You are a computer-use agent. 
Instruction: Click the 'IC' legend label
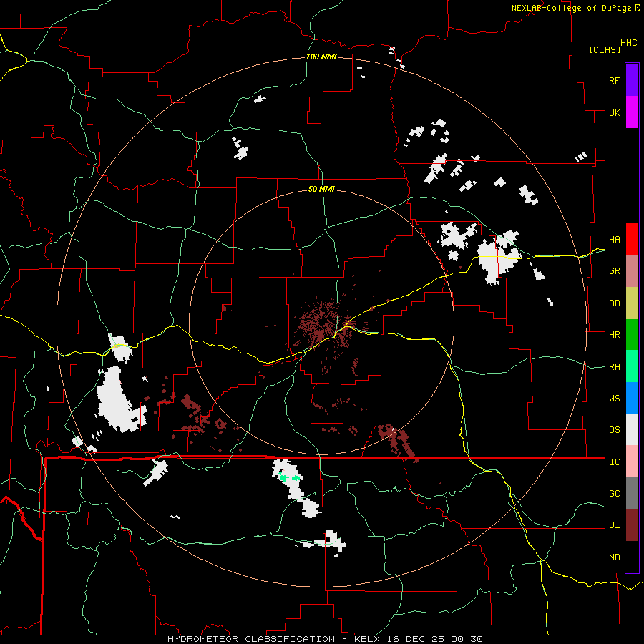tap(614, 462)
